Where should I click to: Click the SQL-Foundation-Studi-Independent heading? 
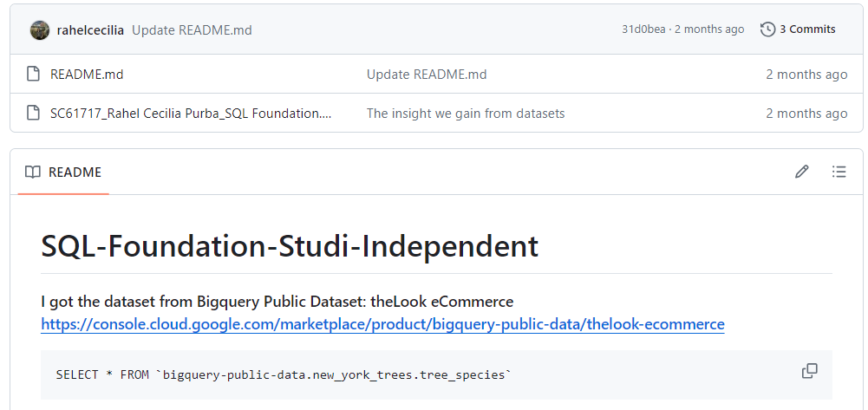coord(290,246)
